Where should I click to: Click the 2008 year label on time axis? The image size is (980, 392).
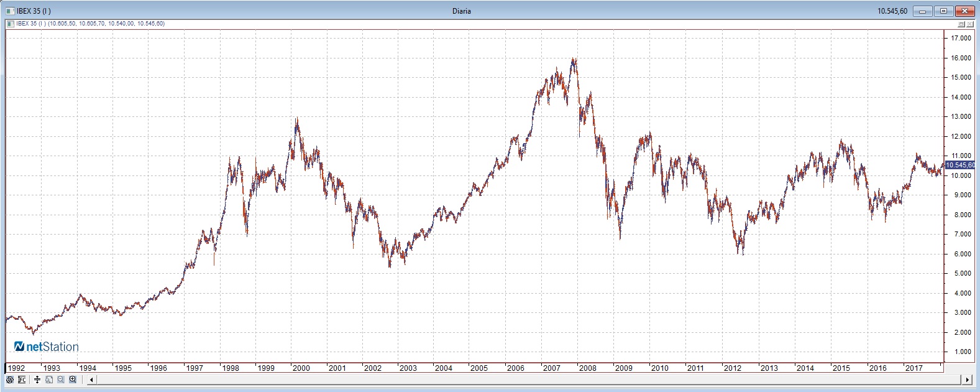(588, 368)
